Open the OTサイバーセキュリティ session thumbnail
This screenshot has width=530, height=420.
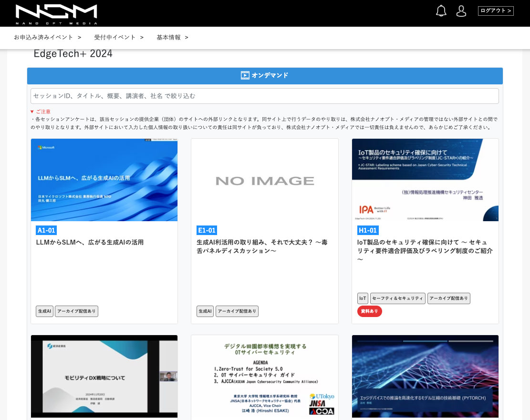[265, 377]
